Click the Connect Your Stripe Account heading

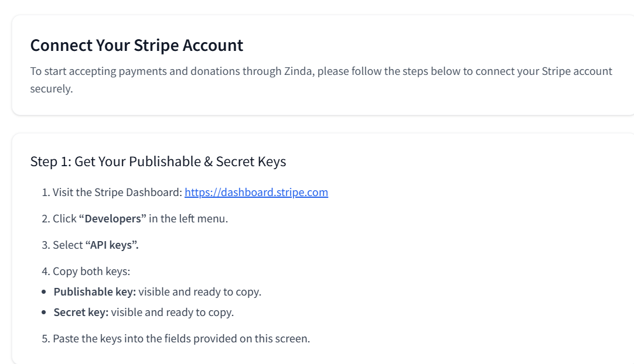[137, 45]
